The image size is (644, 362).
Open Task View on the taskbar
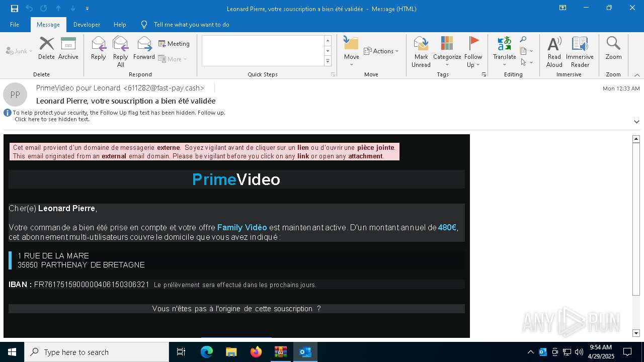tap(181, 352)
